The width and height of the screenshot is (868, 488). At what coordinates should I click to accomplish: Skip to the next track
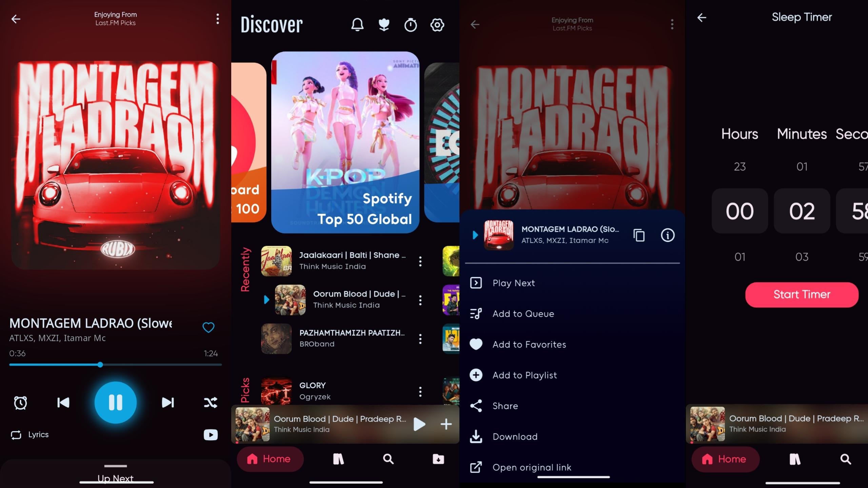(x=168, y=403)
